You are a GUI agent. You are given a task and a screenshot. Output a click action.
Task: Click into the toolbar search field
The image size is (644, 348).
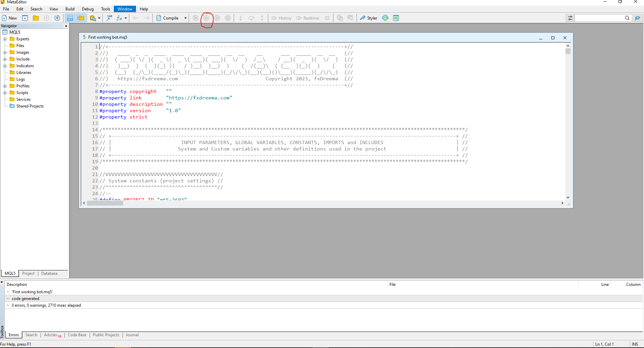[x=599, y=18]
